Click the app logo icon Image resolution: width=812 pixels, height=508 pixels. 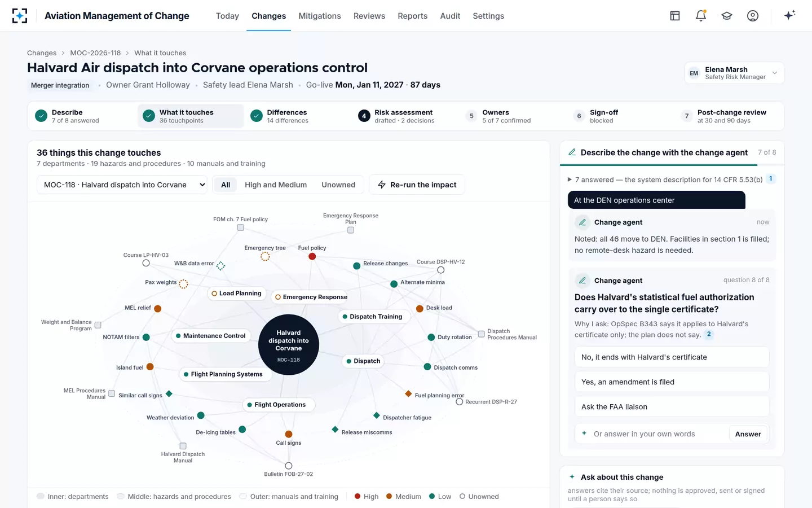[20, 16]
